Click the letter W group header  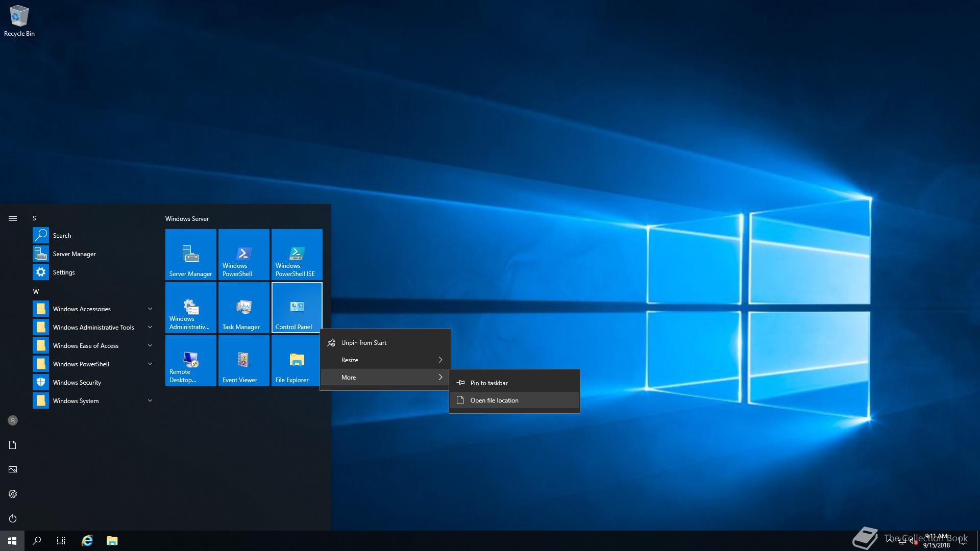pos(36,291)
